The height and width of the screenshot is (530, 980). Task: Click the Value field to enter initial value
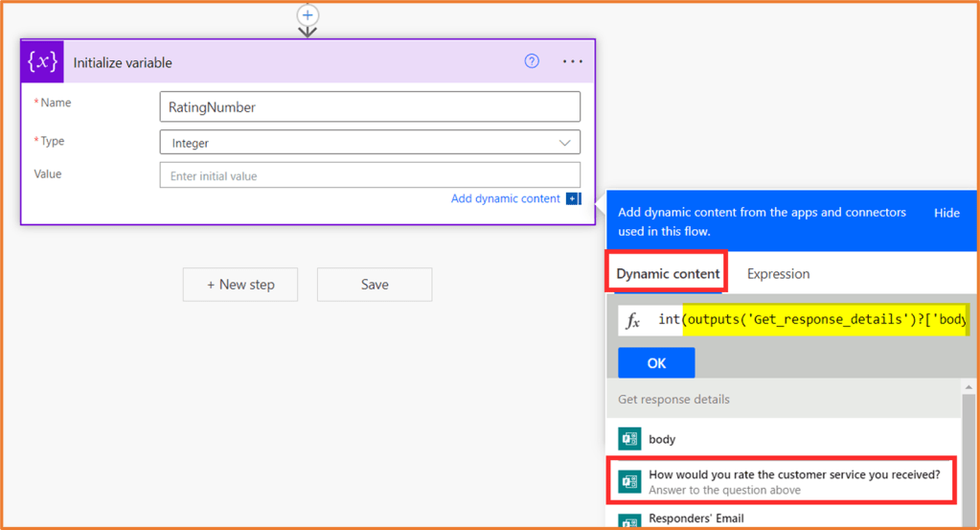[370, 176]
